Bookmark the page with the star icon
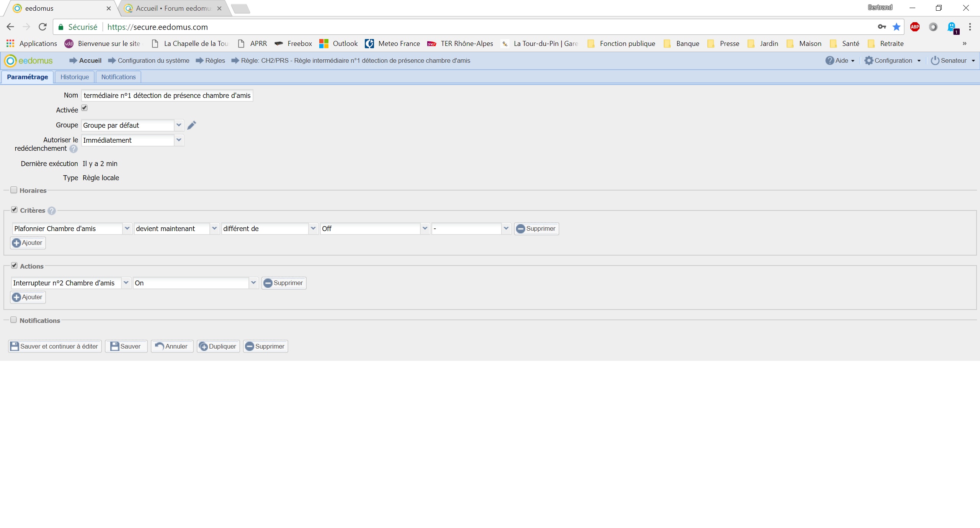 [x=897, y=27]
